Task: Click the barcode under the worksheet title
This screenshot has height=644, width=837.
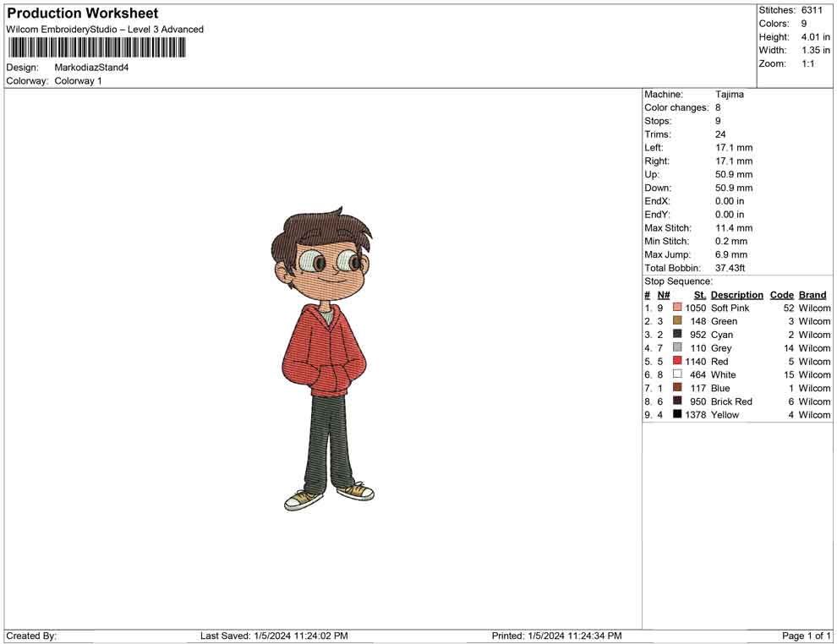Action: tap(96, 48)
